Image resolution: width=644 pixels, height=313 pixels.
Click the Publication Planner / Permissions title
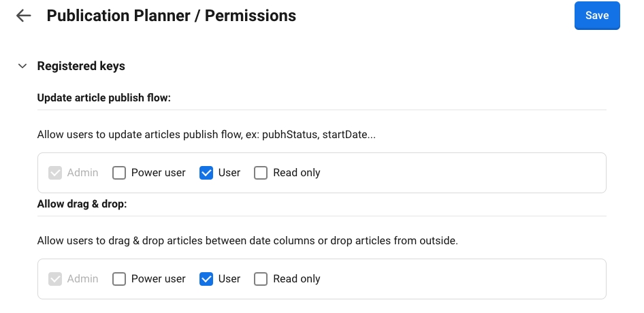click(x=171, y=16)
